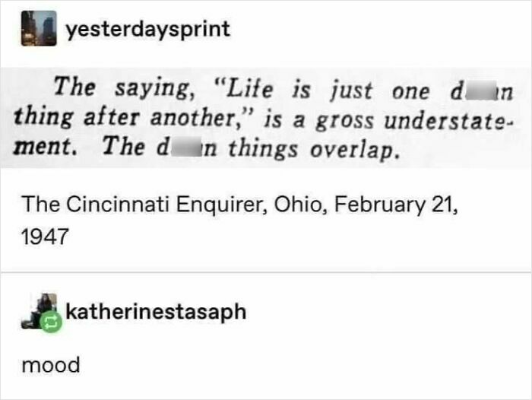Screen dimensions: 532x400
Task: Open the newspaper clipping image
Action: point(266,118)
